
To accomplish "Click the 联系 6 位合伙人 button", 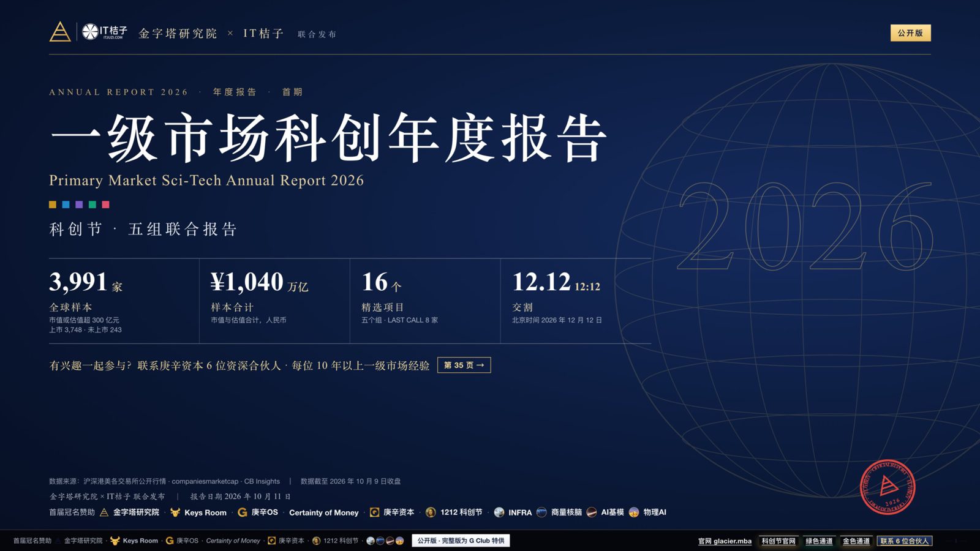I will click(x=905, y=541).
